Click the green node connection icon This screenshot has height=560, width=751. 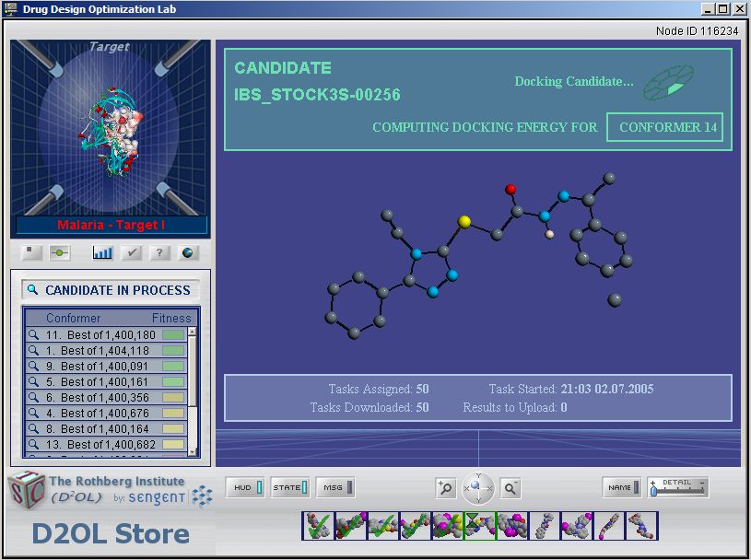click(60, 252)
